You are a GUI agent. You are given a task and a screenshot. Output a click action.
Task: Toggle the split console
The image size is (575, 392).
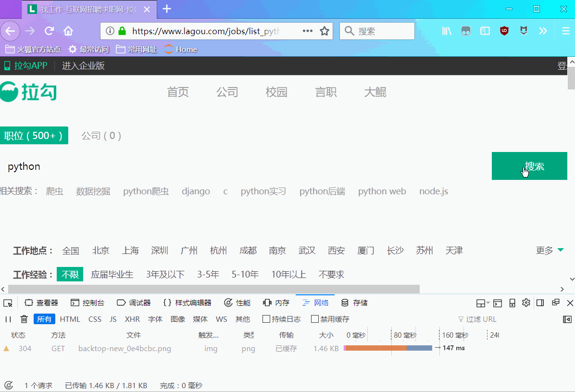tap(498, 303)
